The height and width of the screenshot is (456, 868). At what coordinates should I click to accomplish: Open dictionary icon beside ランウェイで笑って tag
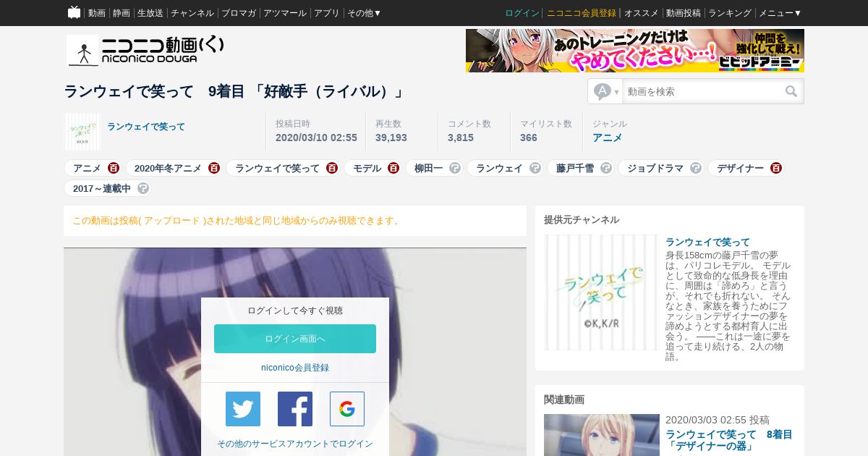332,168
